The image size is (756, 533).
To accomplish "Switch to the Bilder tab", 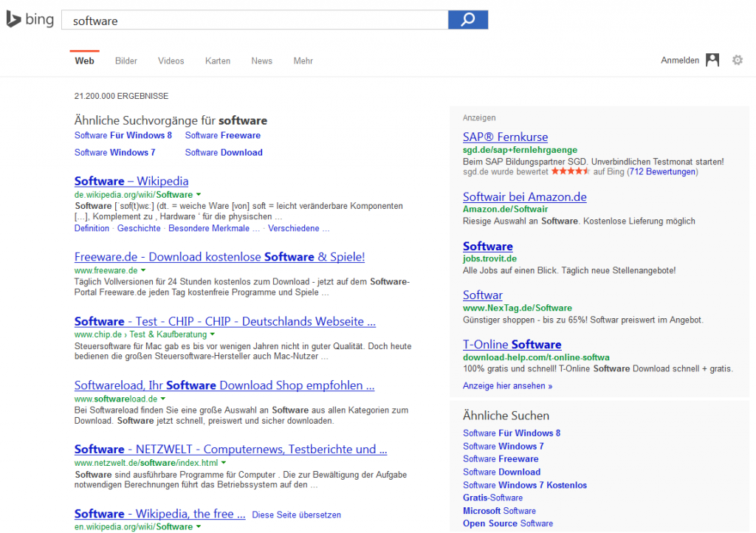I will (x=126, y=61).
